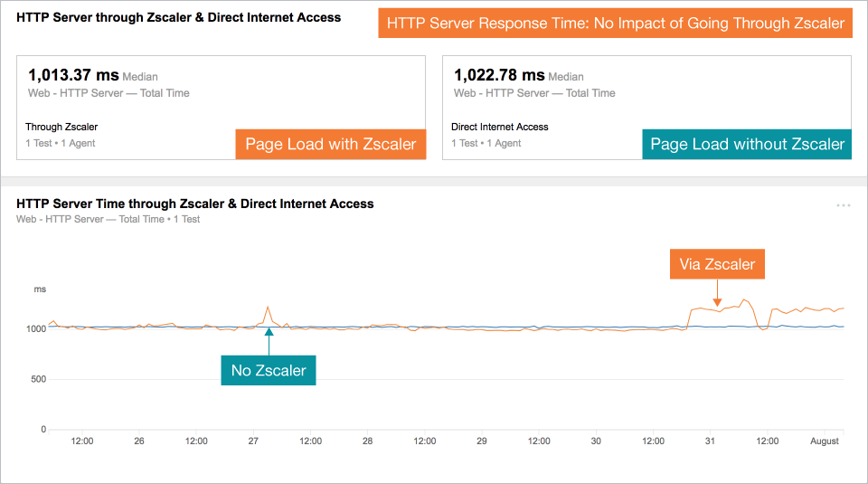Click the 29 date label on x-axis

coord(482,441)
